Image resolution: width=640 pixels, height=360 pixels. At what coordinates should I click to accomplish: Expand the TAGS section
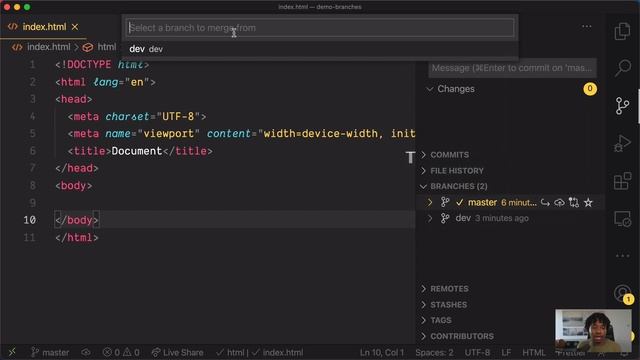coord(424,320)
